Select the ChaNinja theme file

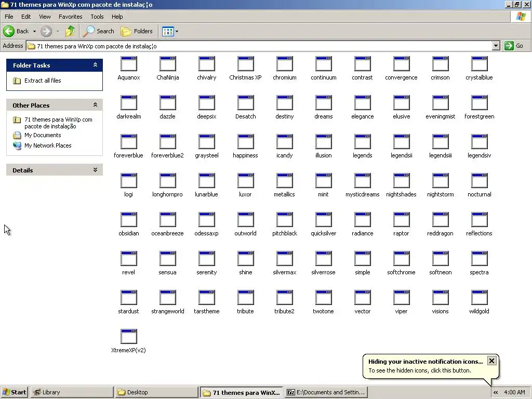click(x=168, y=69)
